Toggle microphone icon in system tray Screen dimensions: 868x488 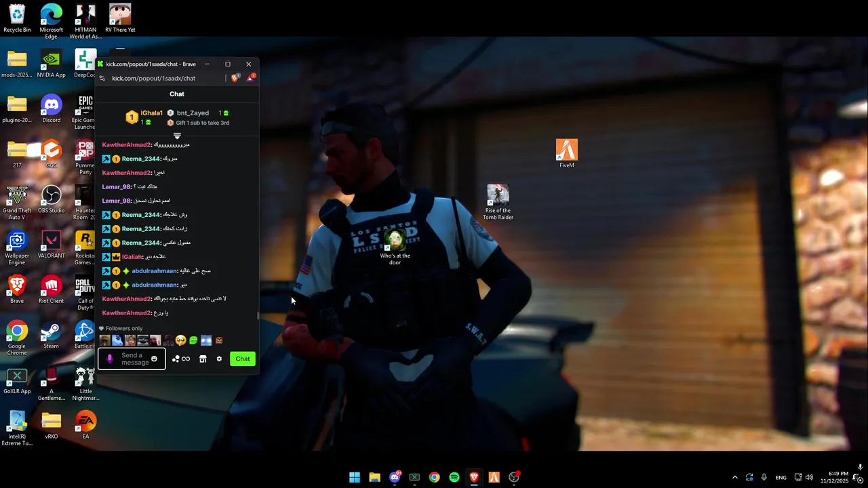click(x=764, y=477)
